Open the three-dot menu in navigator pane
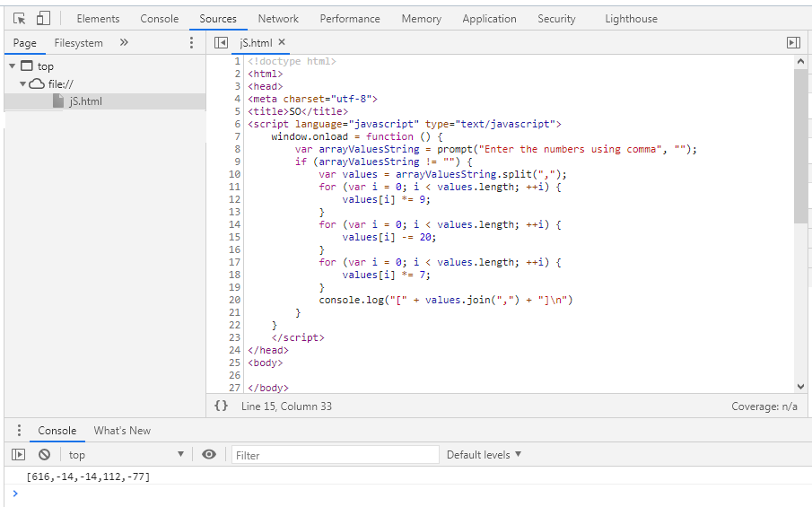The width and height of the screenshot is (812, 507). [x=191, y=42]
